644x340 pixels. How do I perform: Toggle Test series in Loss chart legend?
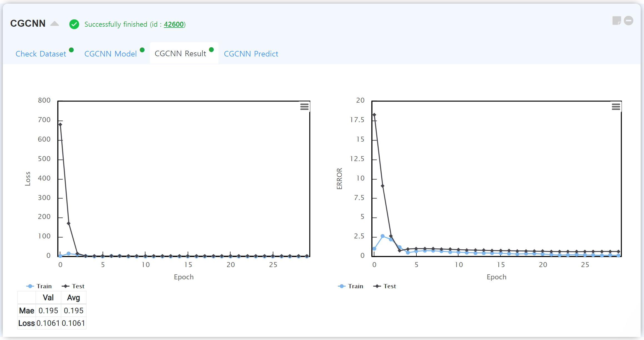pyautogui.click(x=73, y=286)
